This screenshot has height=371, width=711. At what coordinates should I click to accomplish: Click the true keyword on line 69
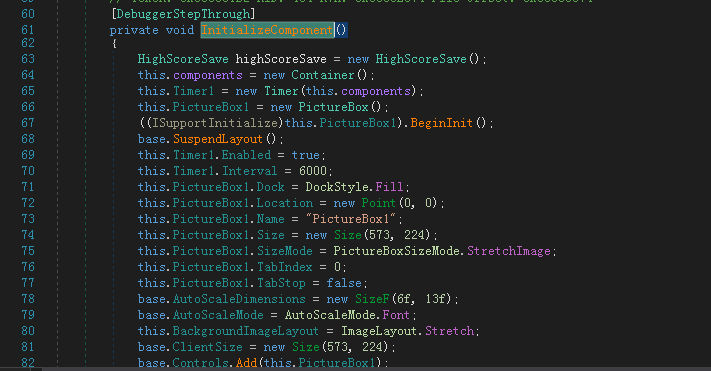click(x=305, y=155)
